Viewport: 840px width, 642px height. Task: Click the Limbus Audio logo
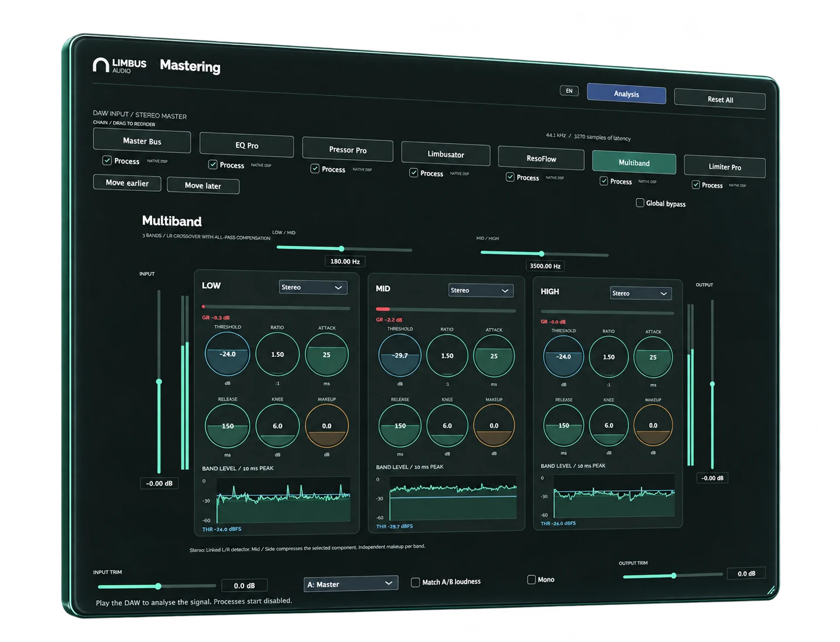click(x=119, y=65)
